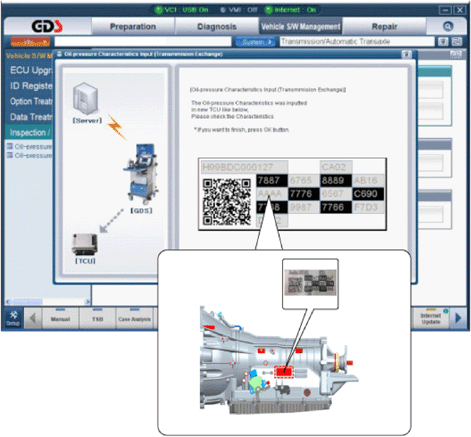Open Option Treatment menu item
This screenshot has height=437, width=471.
tap(31, 101)
